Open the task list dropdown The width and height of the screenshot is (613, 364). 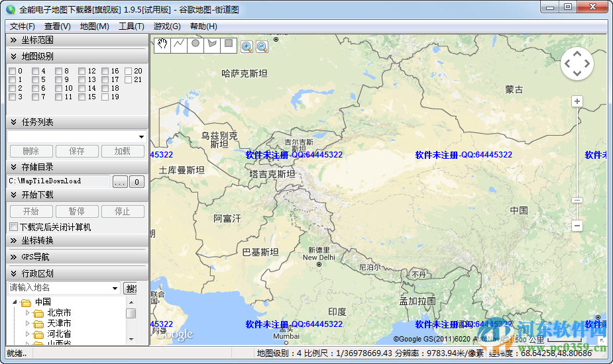141,137
